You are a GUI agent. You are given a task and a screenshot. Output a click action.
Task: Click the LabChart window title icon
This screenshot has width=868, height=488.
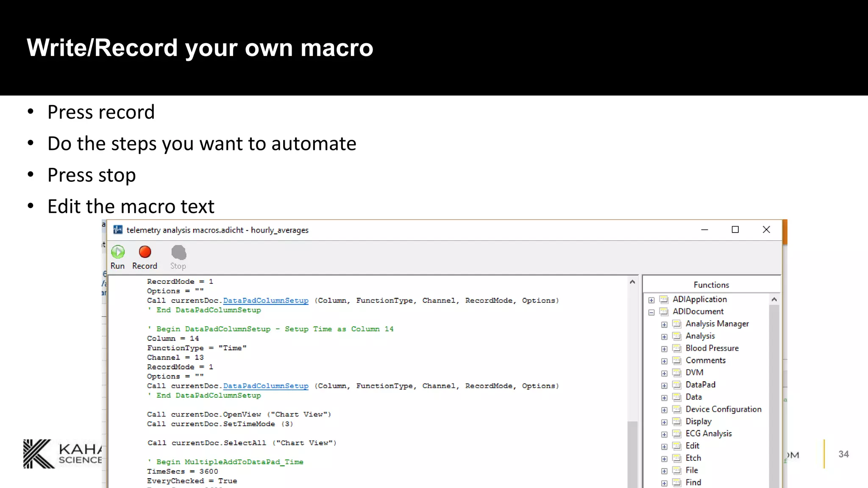[118, 230]
